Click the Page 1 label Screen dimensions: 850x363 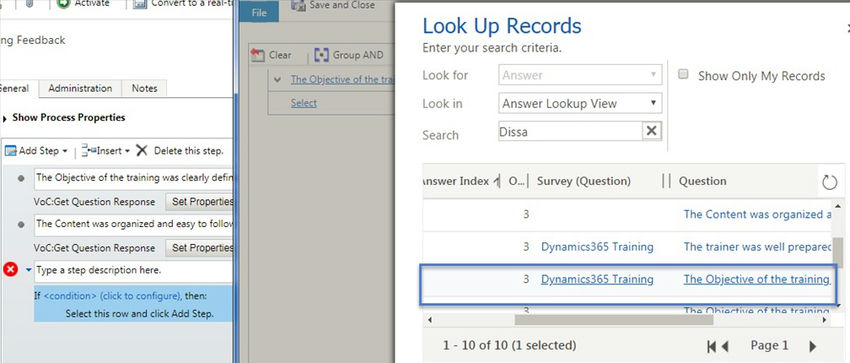point(769,346)
